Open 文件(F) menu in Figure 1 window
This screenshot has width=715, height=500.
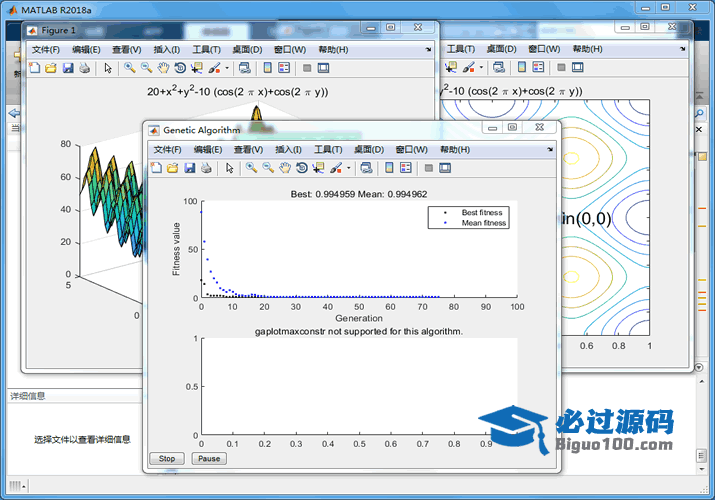click(46, 49)
